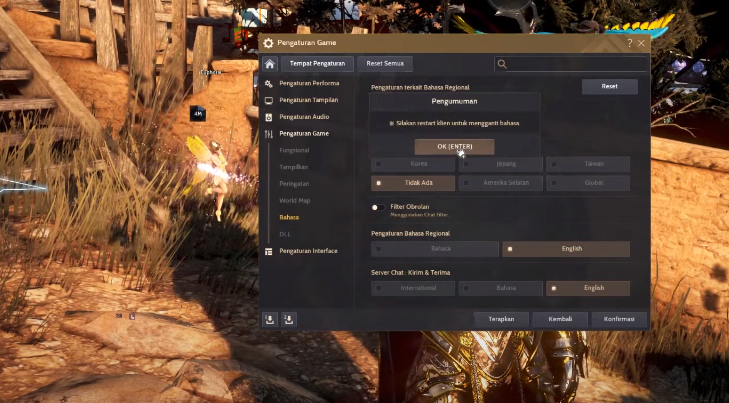
Task: Click the Reset button for language settings
Action: click(610, 86)
